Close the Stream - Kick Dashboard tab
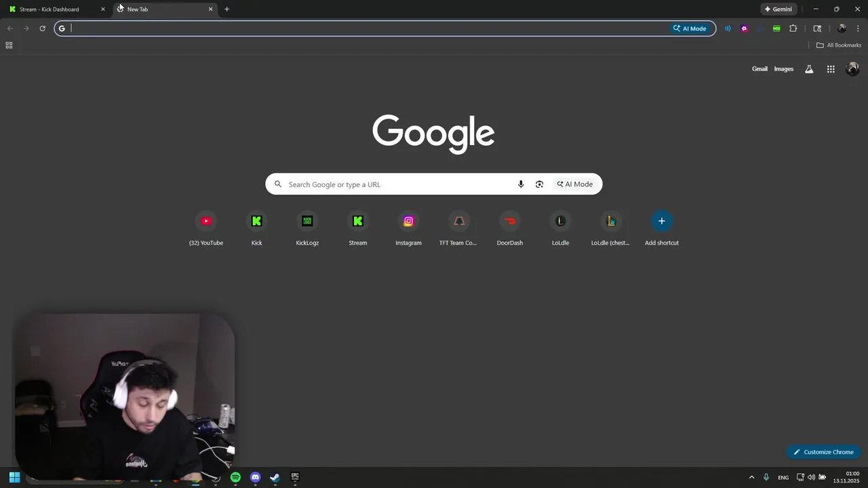868x488 pixels. (x=103, y=9)
